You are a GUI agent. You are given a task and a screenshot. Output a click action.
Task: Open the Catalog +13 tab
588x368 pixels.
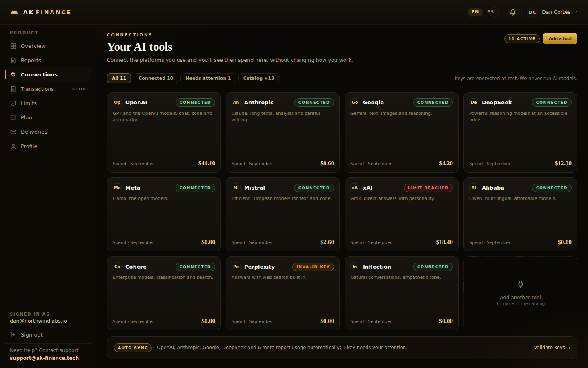[x=258, y=79]
